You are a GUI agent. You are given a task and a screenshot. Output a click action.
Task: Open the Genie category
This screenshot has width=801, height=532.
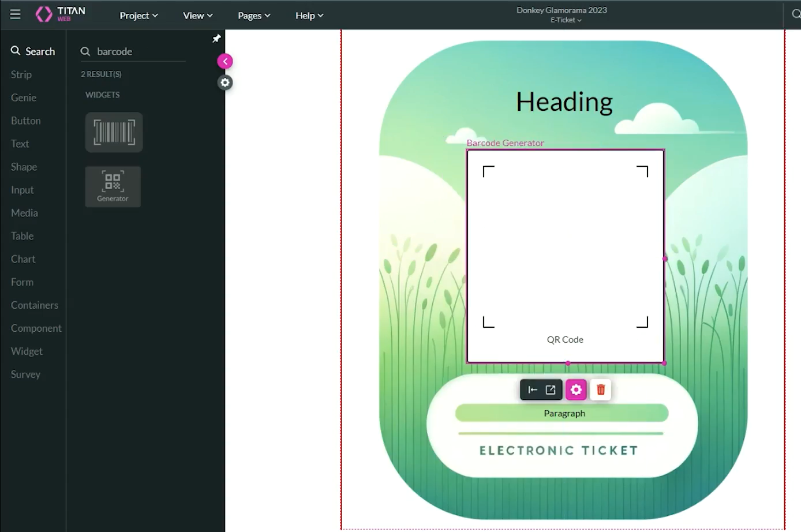pos(24,98)
